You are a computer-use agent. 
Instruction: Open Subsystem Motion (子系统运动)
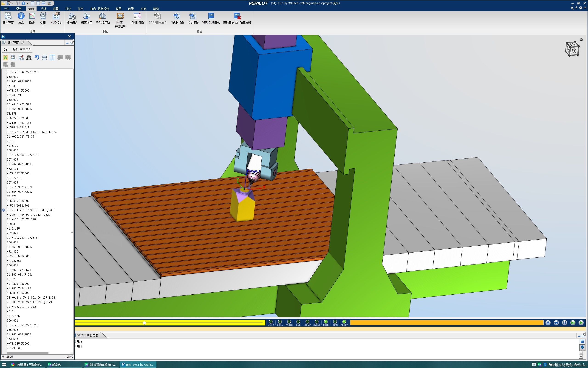click(103, 18)
